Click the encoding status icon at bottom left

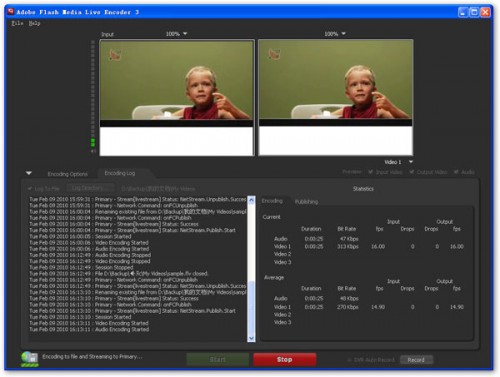pos(30,359)
